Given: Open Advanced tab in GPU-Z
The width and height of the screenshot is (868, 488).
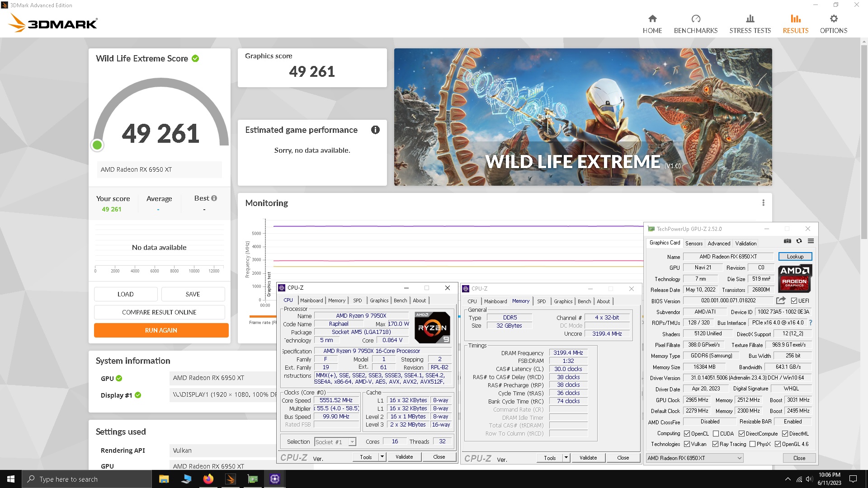Looking at the screenshot, I should click(719, 243).
